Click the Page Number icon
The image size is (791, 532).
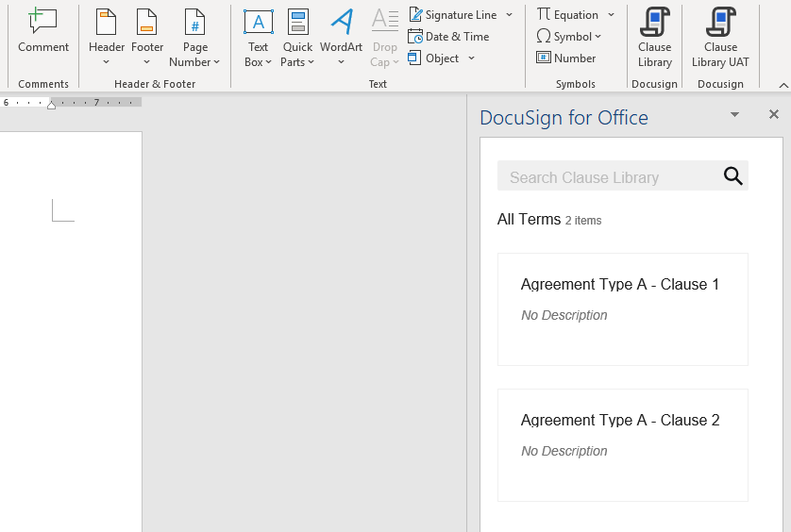pos(194,23)
